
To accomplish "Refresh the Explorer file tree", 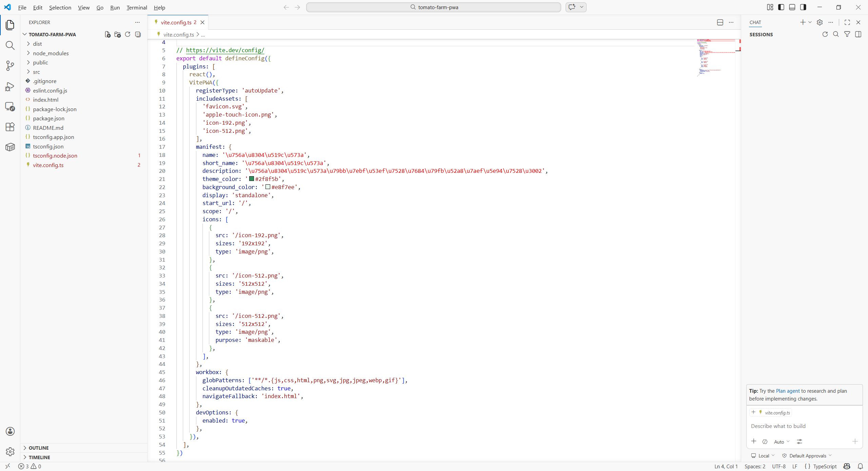I will point(128,35).
